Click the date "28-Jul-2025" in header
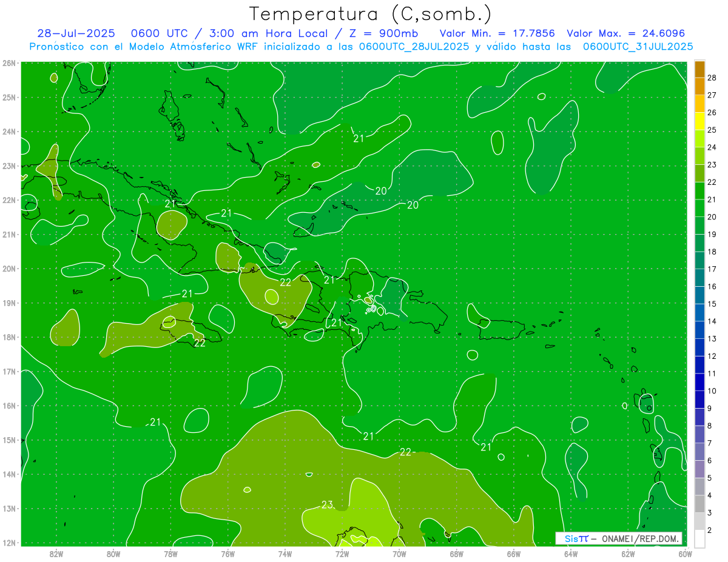 pos(76,33)
